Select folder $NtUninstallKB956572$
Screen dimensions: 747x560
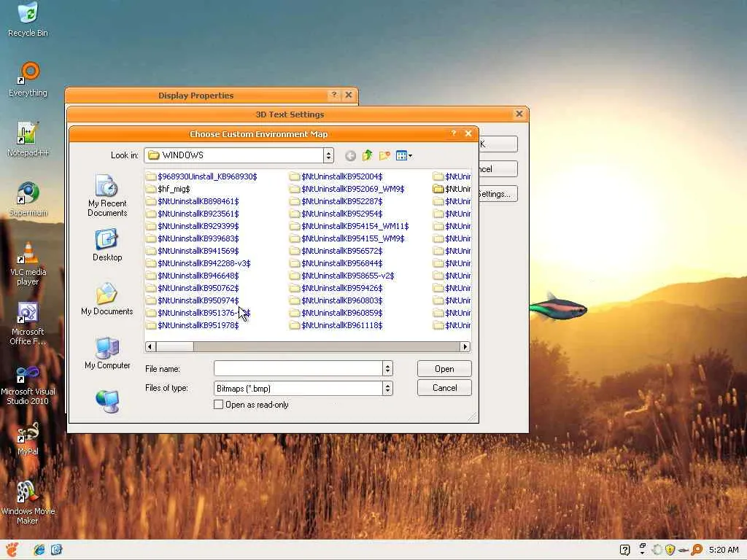pyautogui.click(x=336, y=251)
